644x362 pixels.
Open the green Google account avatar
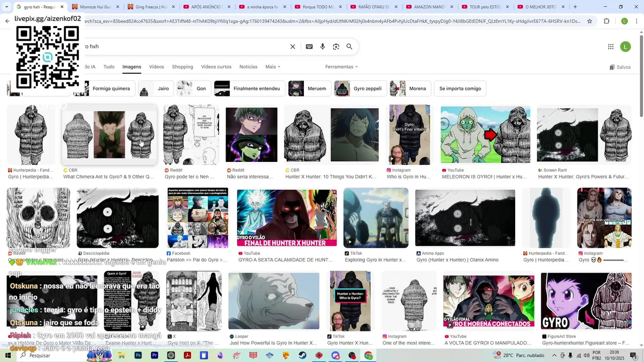point(625,46)
